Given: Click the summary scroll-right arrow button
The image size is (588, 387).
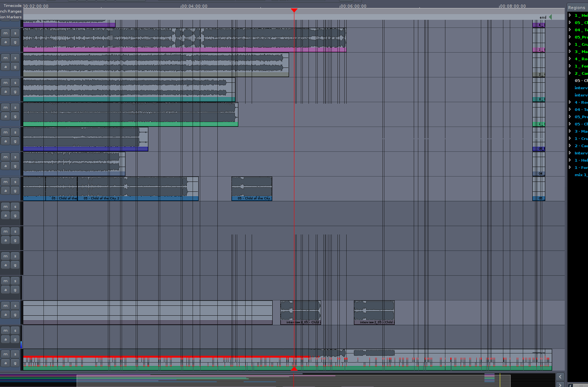Looking at the screenshot, I should click(x=560, y=384).
